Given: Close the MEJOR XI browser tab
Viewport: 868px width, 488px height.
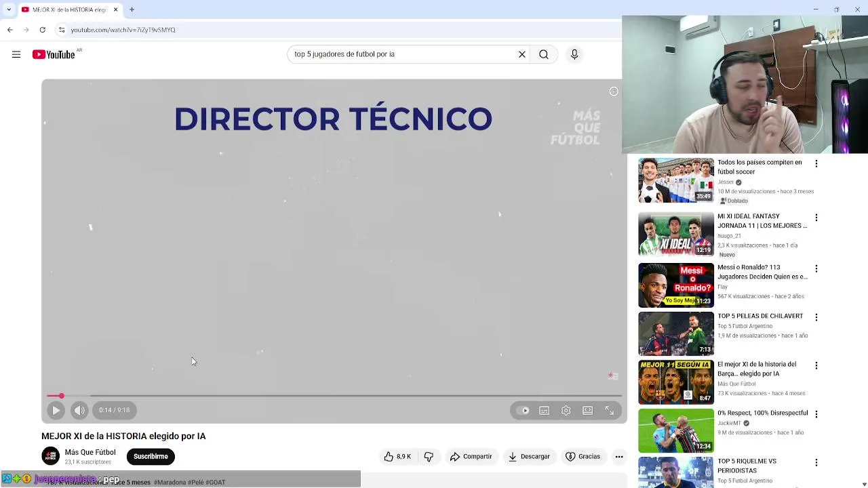Looking at the screenshot, I should coord(115,9).
